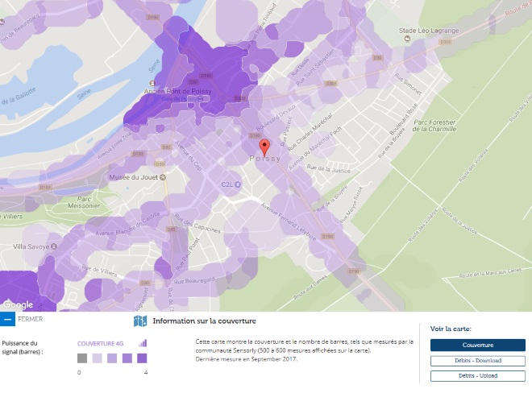Click the FERMER label to close panel
Viewport: 532px width, 393px height.
click(31, 320)
